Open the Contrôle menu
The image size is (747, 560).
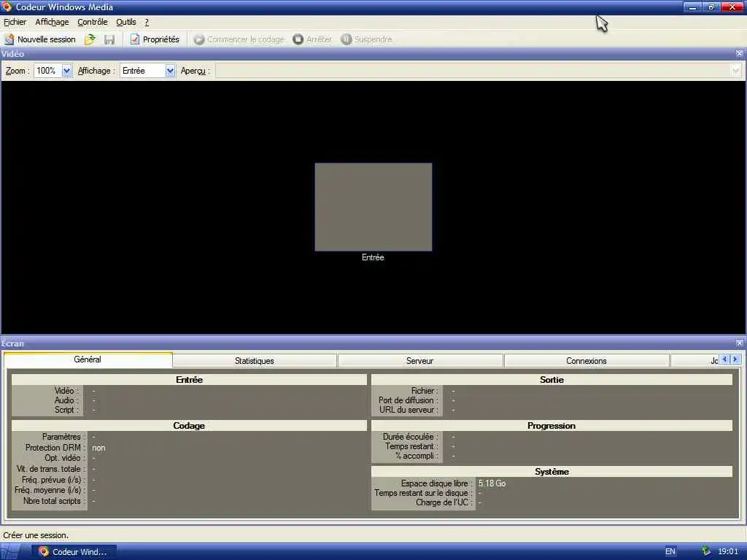pyautogui.click(x=93, y=22)
